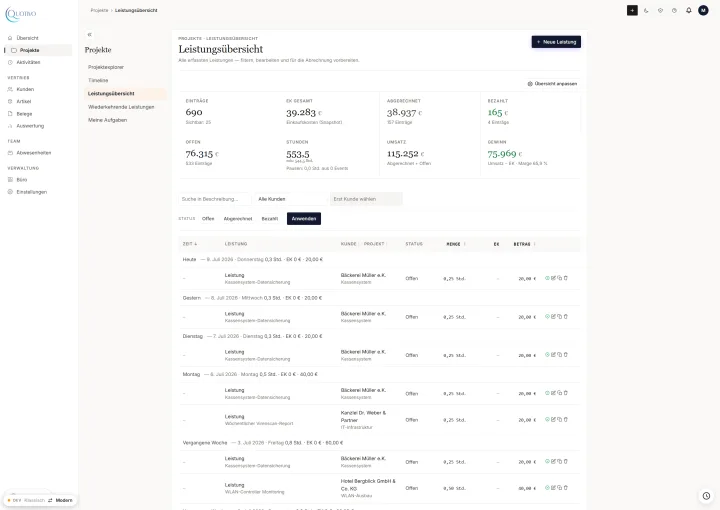Select Wiederkehrende Leistungen
Viewport: 720px width, 510px height.
121,107
